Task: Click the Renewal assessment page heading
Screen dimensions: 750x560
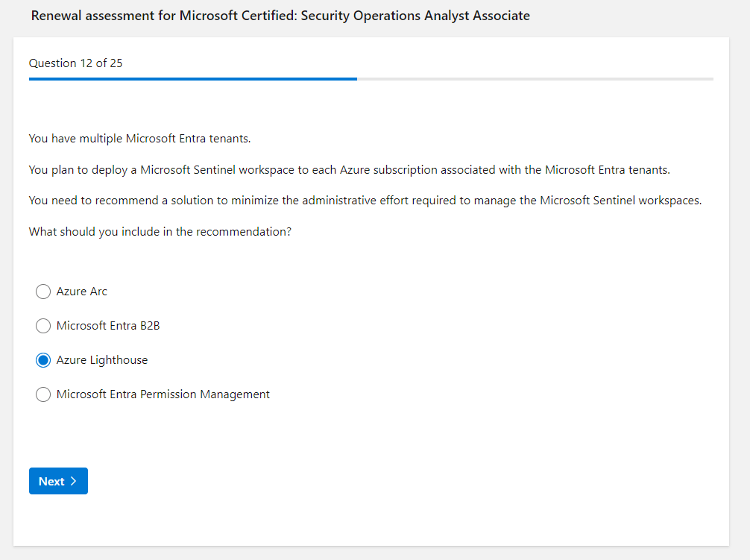Action: [280, 16]
